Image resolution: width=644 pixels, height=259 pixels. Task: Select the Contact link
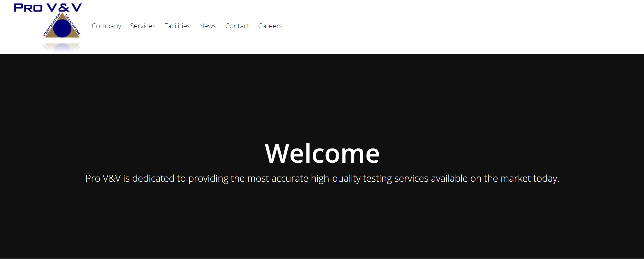237,26
